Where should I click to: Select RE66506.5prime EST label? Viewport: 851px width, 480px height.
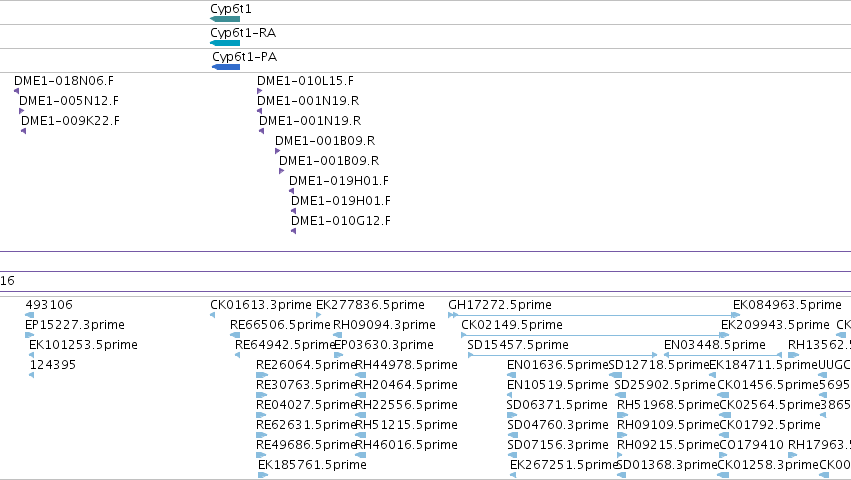pos(280,325)
